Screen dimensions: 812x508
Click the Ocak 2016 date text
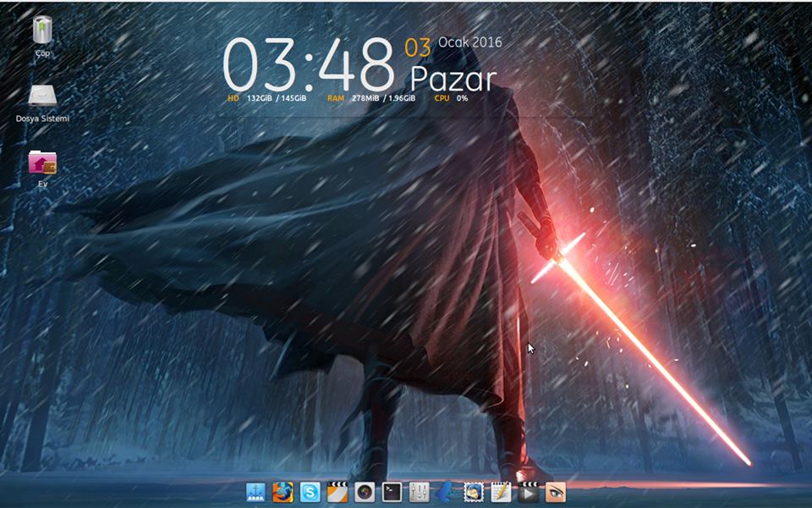[x=470, y=42]
